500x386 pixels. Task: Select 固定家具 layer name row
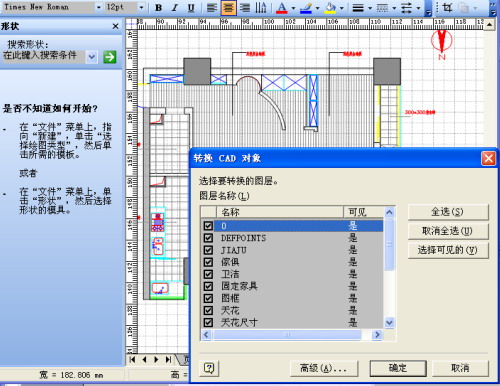298,286
